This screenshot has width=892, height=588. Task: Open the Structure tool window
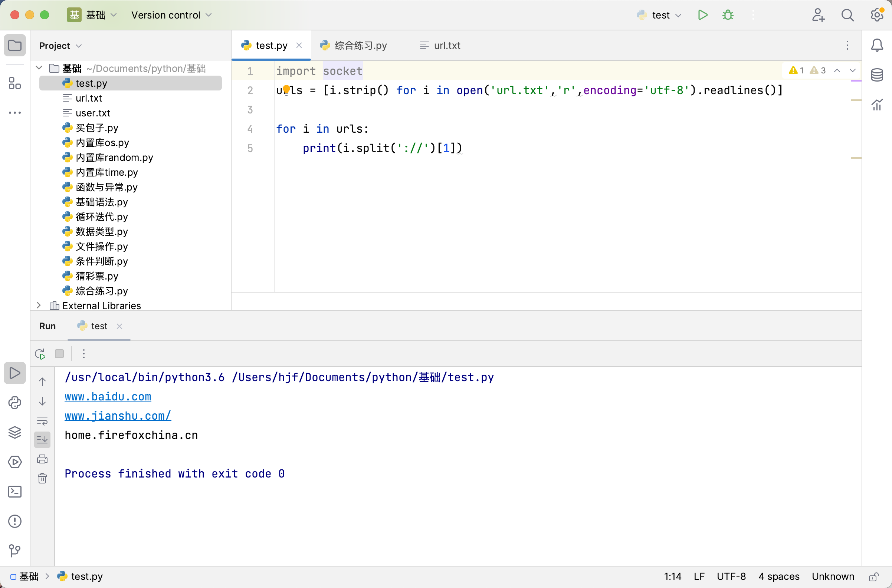14,83
